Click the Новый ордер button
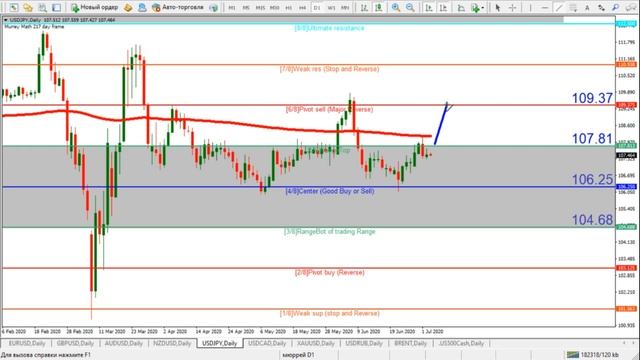The image size is (640, 360). click(x=94, y=7)
